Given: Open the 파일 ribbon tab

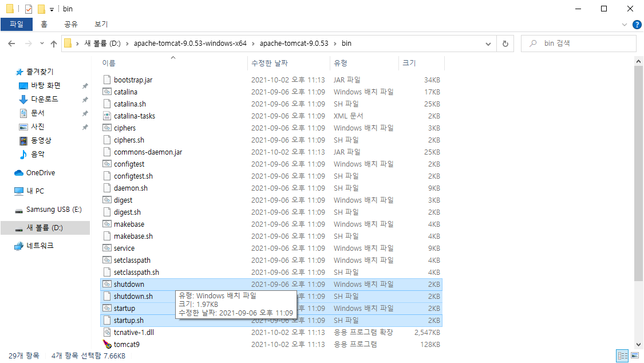Looking at the screenshot, I should tap(17, 24).
